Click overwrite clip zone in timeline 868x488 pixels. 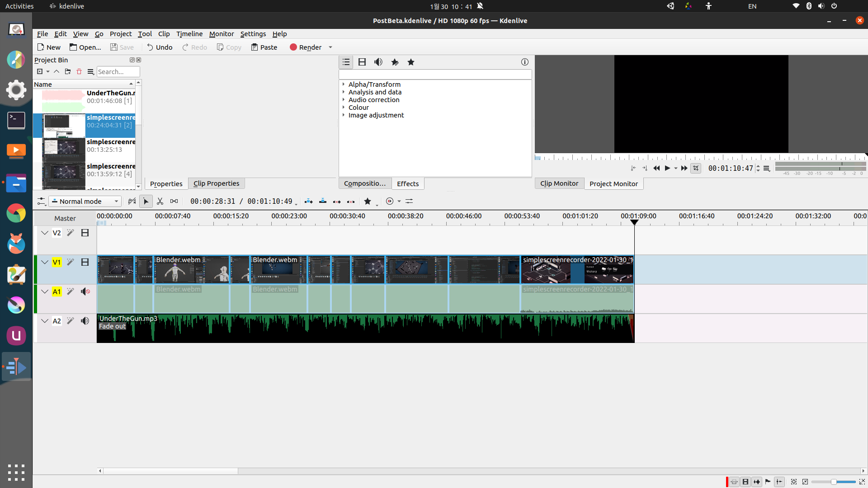click(x=323, y=201)
